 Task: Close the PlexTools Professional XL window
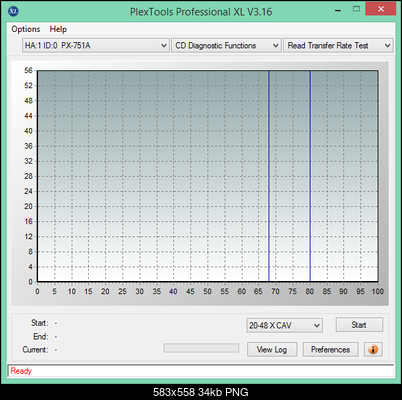tap(380, 9)
